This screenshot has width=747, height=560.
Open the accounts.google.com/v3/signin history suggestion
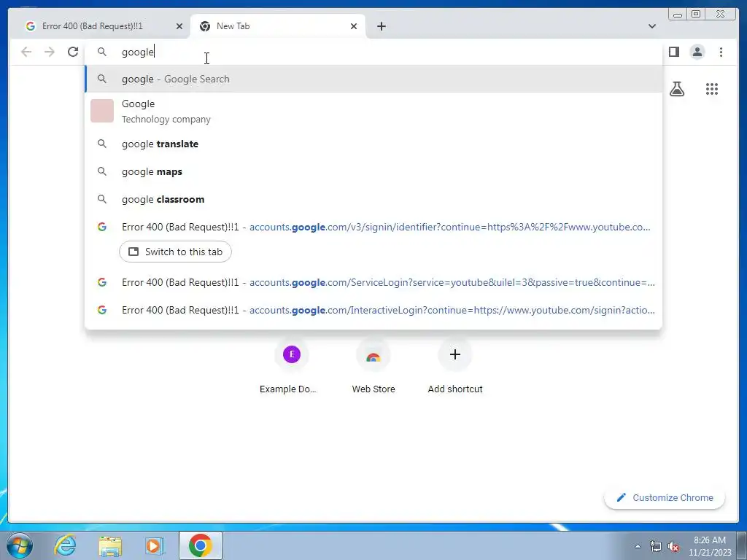click(x=373, y=227)
